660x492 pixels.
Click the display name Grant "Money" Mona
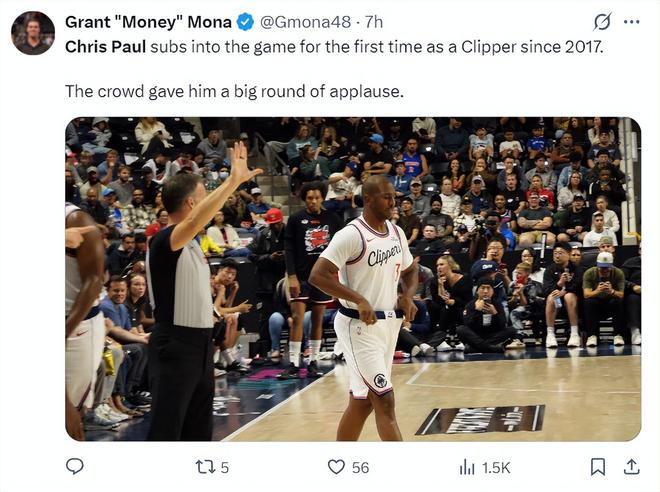(148, 22)
